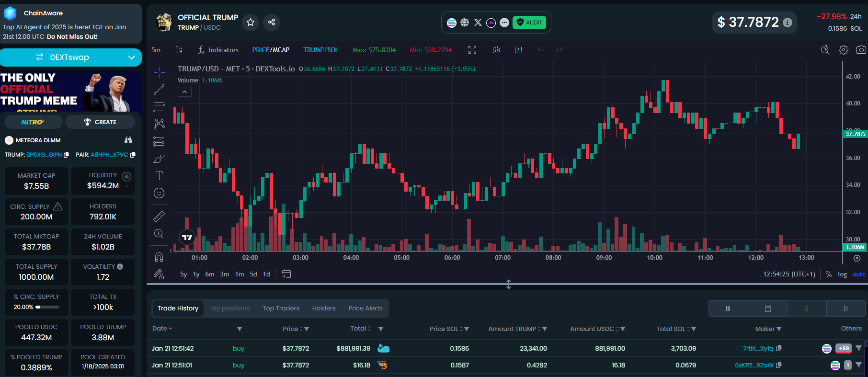The width and height of the screenshot is (868, 377).
Task: Jump to first trades page
Action: 807,308
